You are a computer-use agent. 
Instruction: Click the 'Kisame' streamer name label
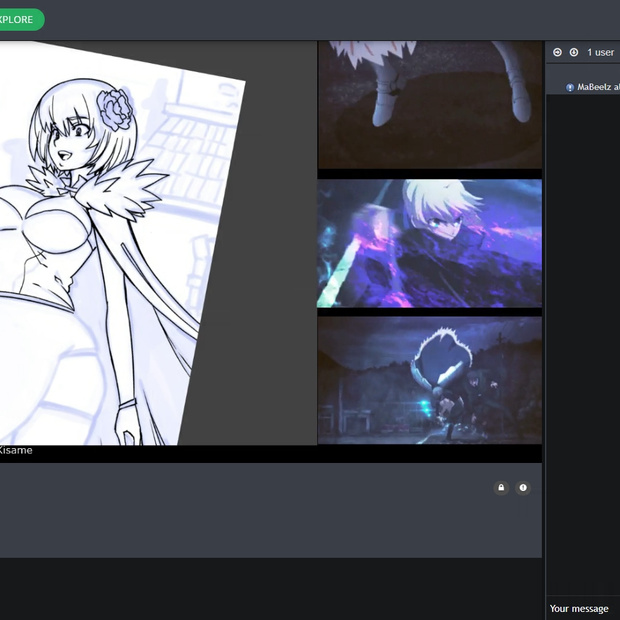pyautogui.click(x=15, y=450)
